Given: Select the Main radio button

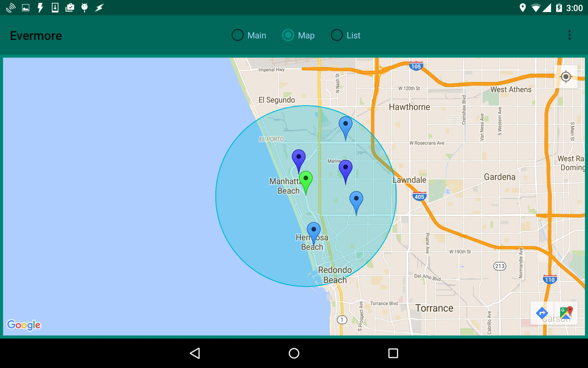Looking at the screenshot, I should point(238,35).
